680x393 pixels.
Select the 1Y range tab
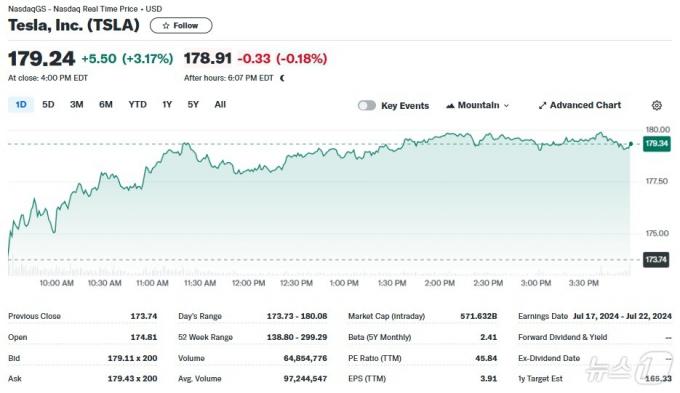point(167,105)
